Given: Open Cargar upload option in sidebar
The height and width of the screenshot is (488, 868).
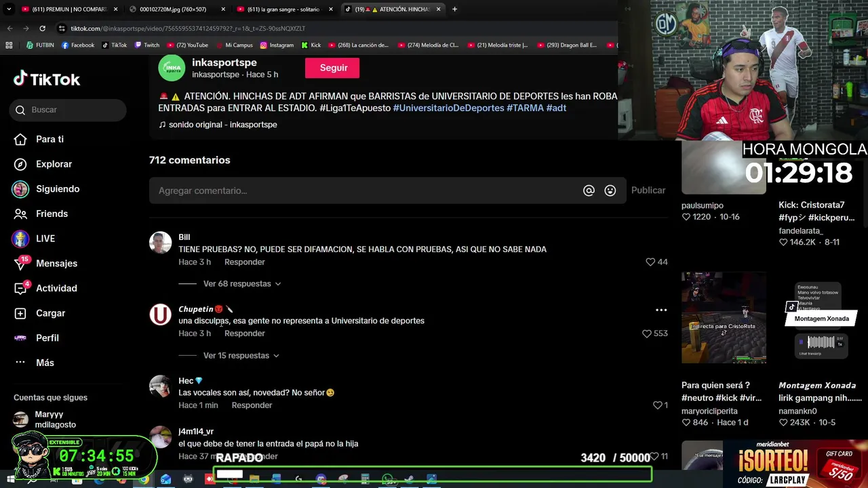Looking at the screenshot, I should 39,313.
